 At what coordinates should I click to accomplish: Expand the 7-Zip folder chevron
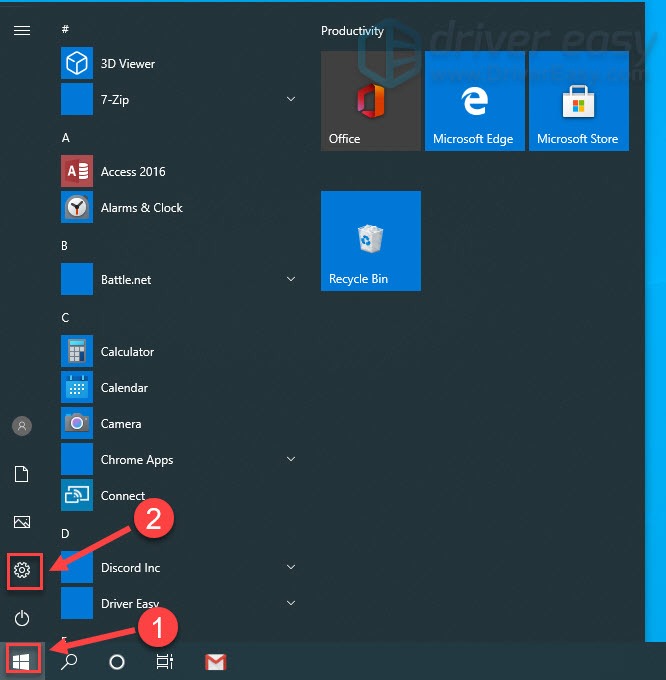click(x=291, y=99)
